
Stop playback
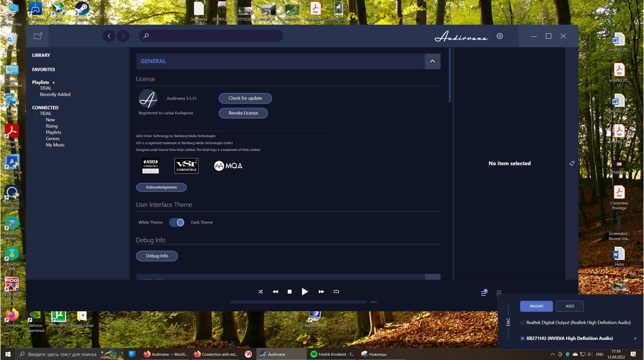click(x=289, y=292)
